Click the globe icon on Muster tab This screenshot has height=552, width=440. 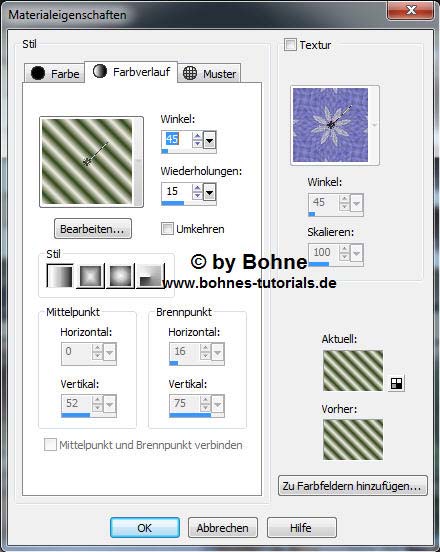[190, 73]
